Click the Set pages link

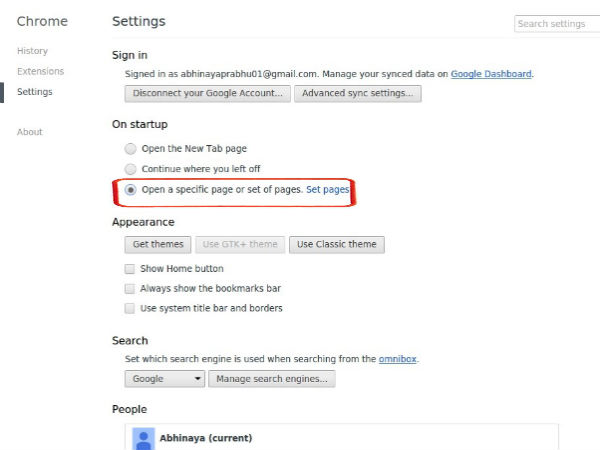coord(327,189)
